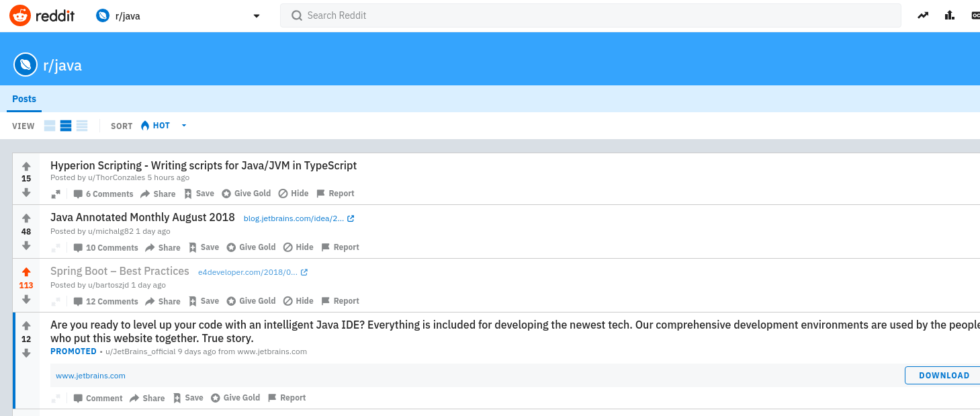Switch to Compact view
Image resolution: width=980 pixels, height=416 pixels.
point(82,126)
